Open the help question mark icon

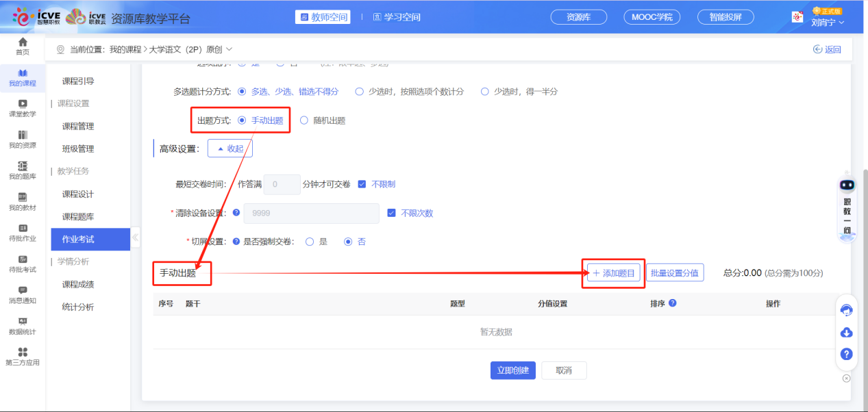[x=847, y=354]
